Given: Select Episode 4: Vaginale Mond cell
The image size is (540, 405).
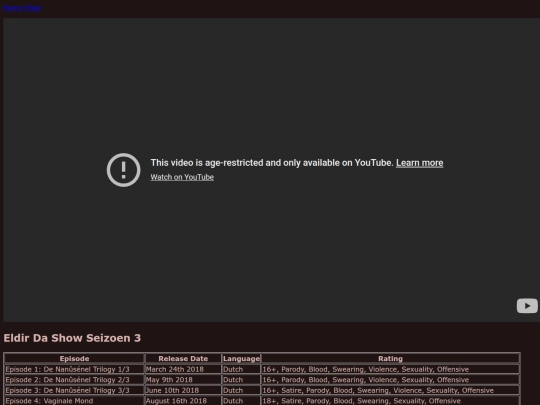Looking at the screenshot, I should pos(74,401).
